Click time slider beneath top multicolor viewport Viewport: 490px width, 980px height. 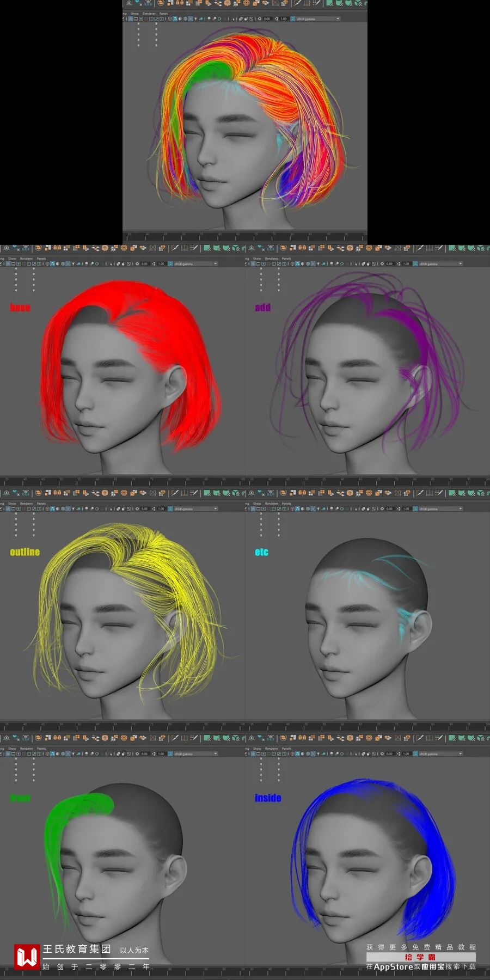coord(245,237)
